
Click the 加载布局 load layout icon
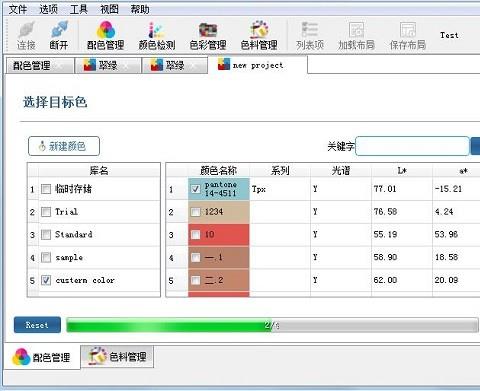[356, 36]
